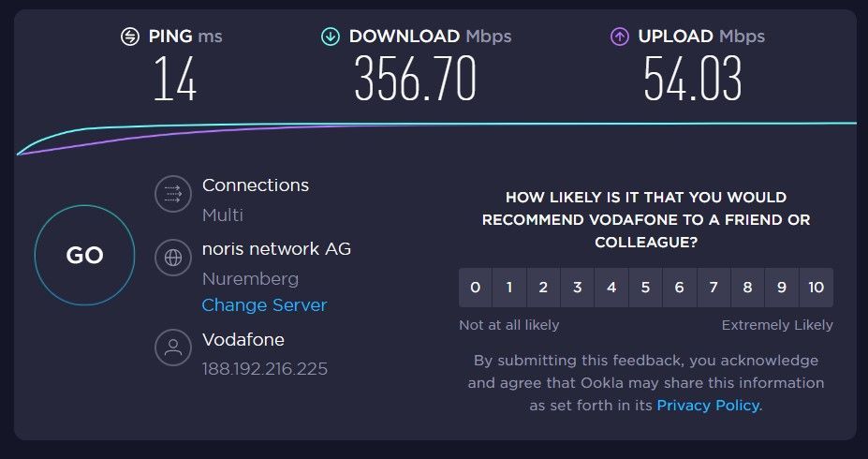Viewport: 868px width, 459px height.
Task: Rate recommendation as 10
Action: point(816,288)
